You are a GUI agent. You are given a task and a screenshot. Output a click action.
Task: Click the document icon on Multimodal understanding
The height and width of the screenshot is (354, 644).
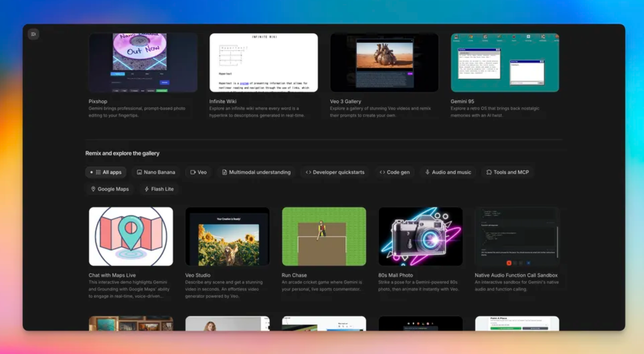pyautogui.click(x=224, y=172)
